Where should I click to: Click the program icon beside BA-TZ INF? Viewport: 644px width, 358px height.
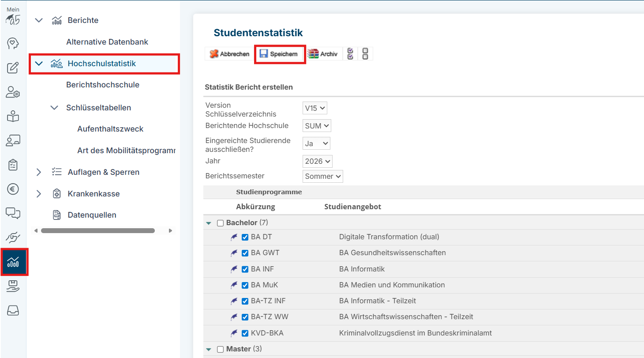pos(234,301)
